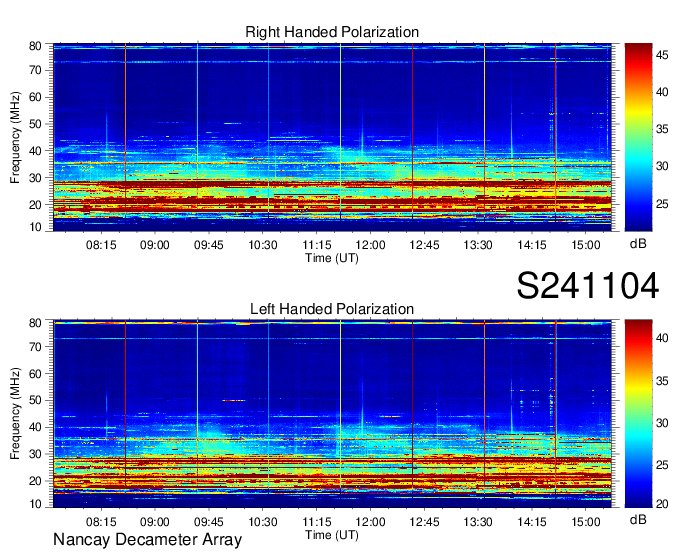The width and height of the screenshot is (680, 552).
Task: Click the 08:15 time tick under the top plot
Action: pos(101,245)
